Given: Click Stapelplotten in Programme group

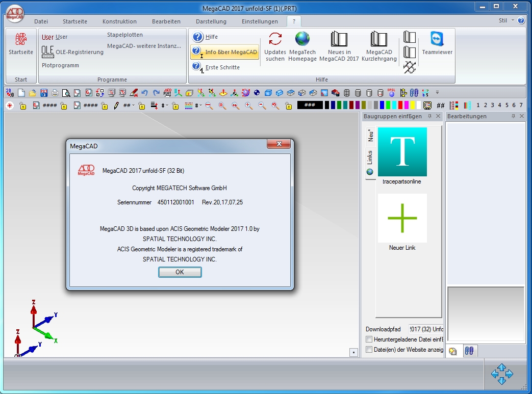Looking at the screenshot, I should tap(125, 35).
